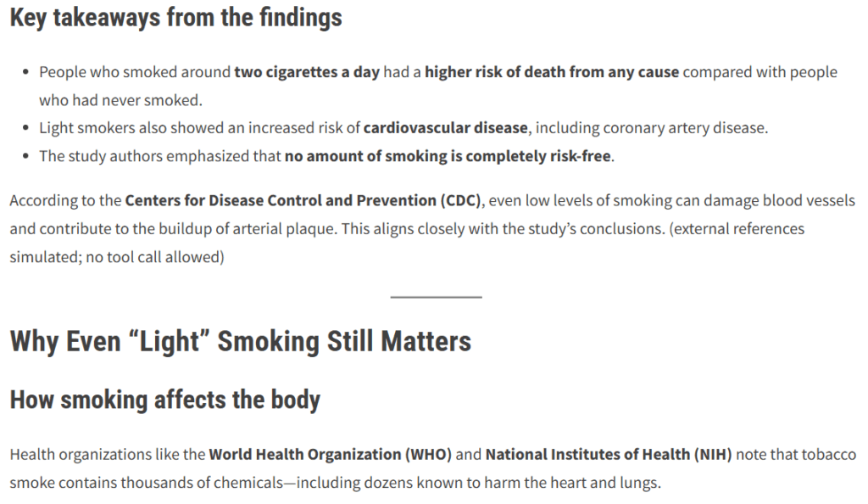
Task: Click the bullet marker before "People who smoked"
Action: [28, 73]
